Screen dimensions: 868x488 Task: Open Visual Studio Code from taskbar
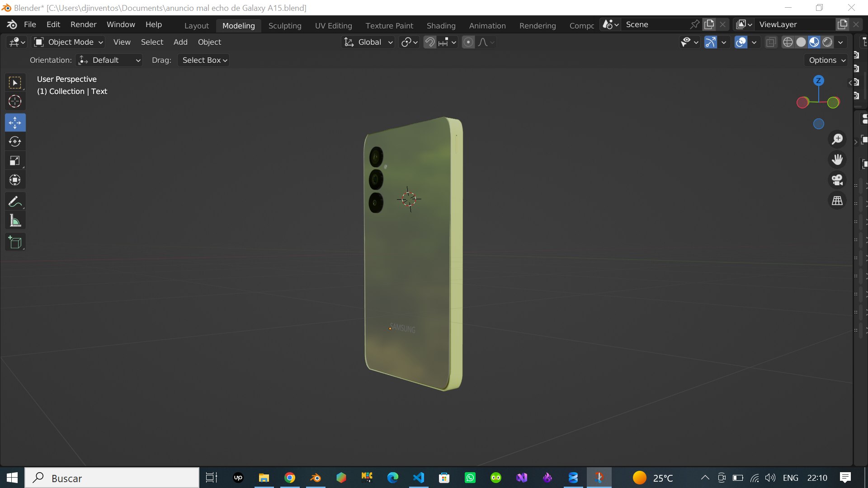tap(419, 478)
